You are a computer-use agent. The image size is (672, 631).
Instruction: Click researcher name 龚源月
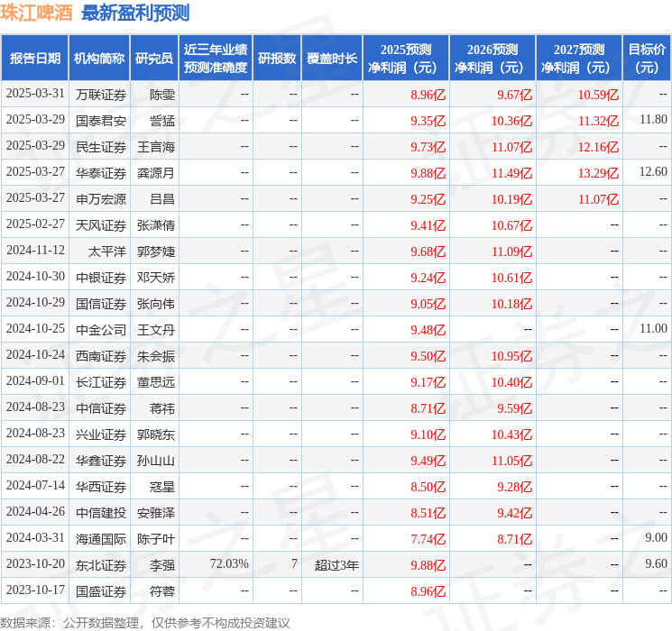155,173
